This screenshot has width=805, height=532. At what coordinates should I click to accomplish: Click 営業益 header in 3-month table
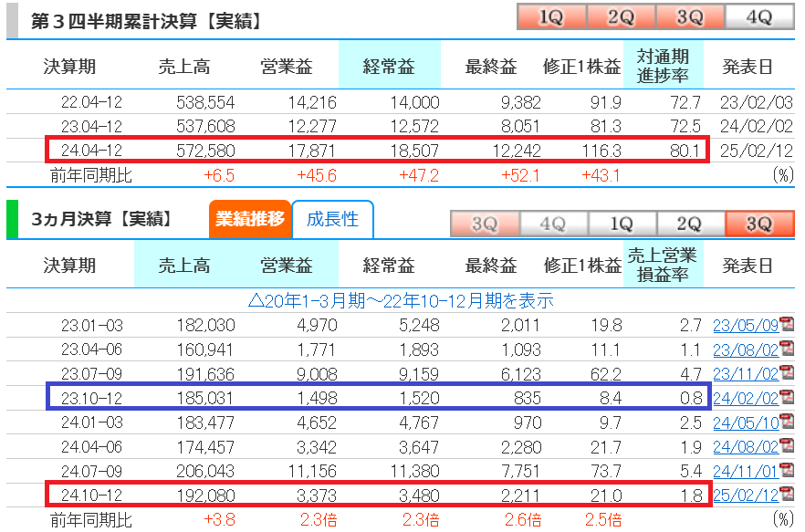pyautogui.click(x=287, y=265)
